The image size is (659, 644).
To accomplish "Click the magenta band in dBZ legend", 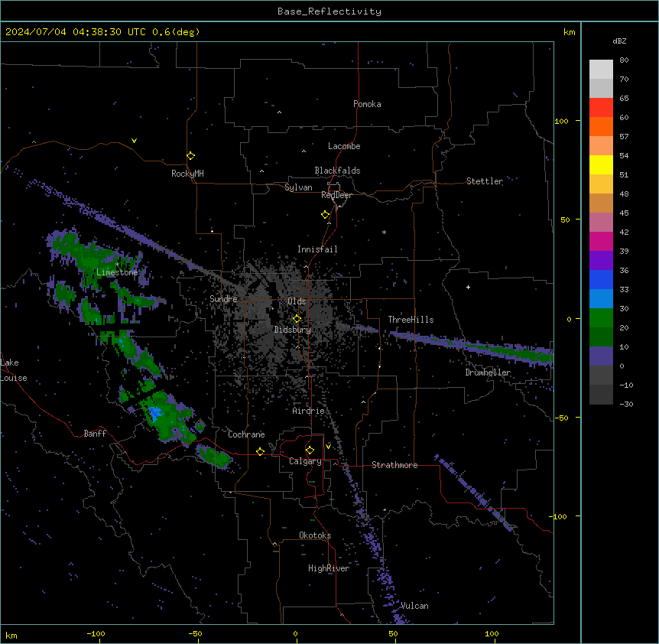I will click(601, 241).
